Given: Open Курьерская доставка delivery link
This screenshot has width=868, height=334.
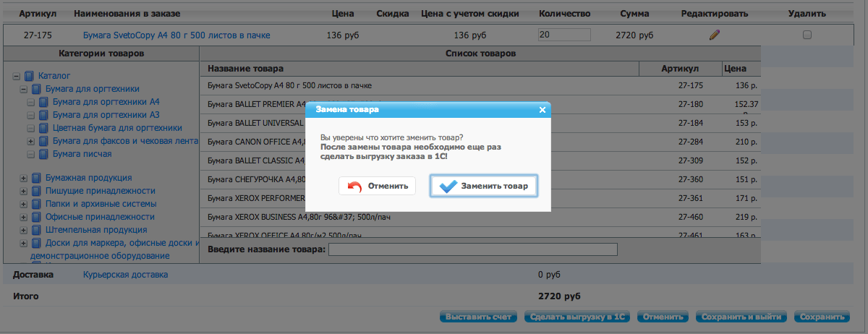Looking at the screenshot, I should (x=125, y=275).
